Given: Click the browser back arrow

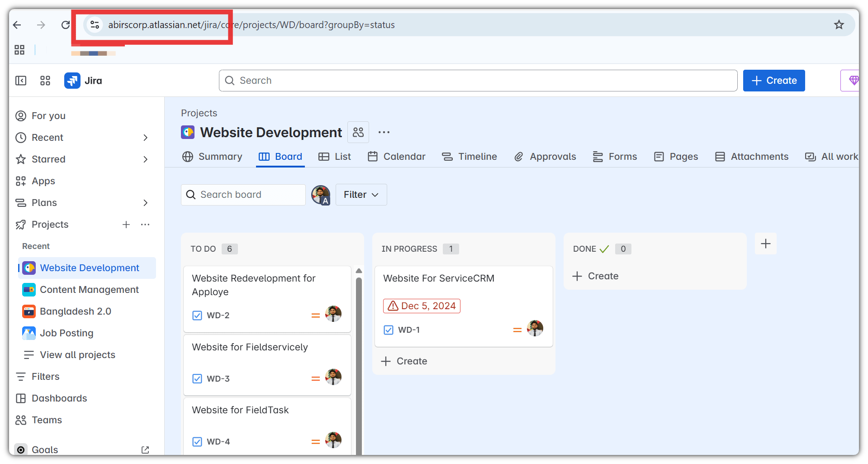Looking at the screenshot, I should point(17,25).
